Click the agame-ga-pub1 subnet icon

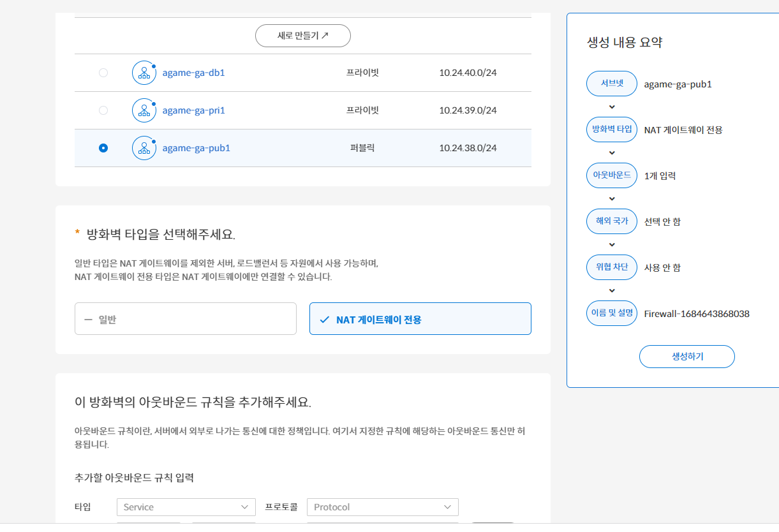[x=144, y=148]
